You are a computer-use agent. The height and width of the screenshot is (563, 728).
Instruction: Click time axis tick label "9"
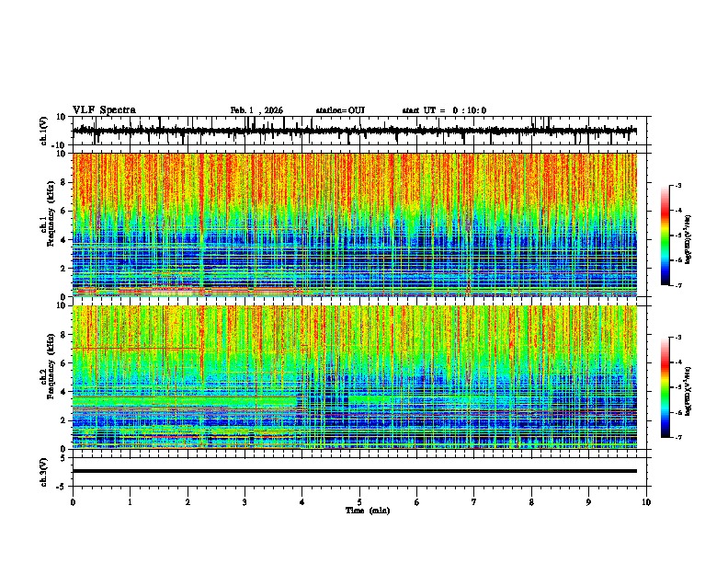point(588,502)
